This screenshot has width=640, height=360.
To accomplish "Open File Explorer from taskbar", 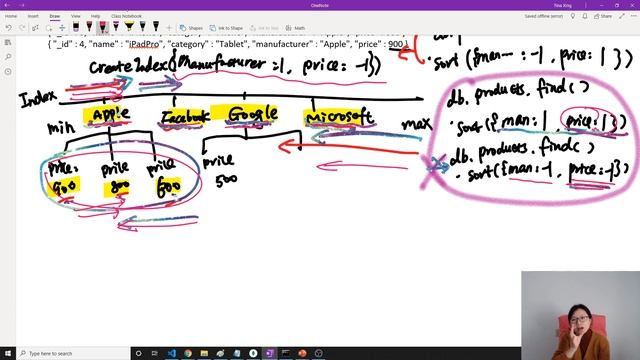I will [204, 353].
